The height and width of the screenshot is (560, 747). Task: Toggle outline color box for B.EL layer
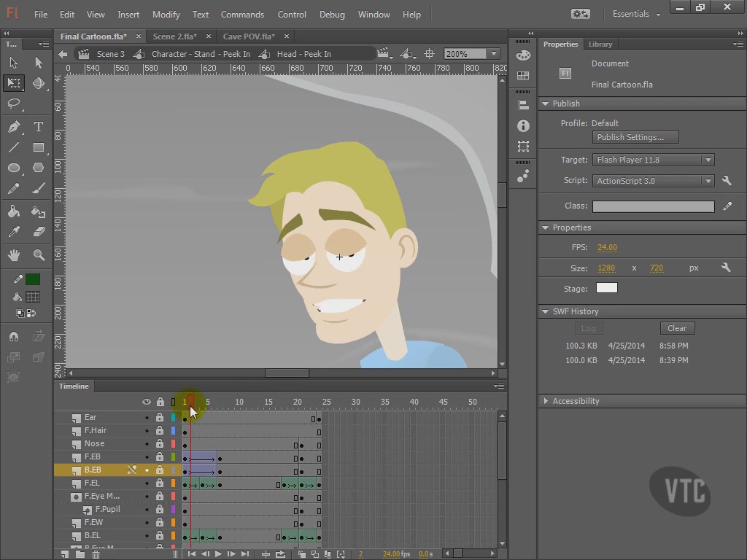[174, 536]
